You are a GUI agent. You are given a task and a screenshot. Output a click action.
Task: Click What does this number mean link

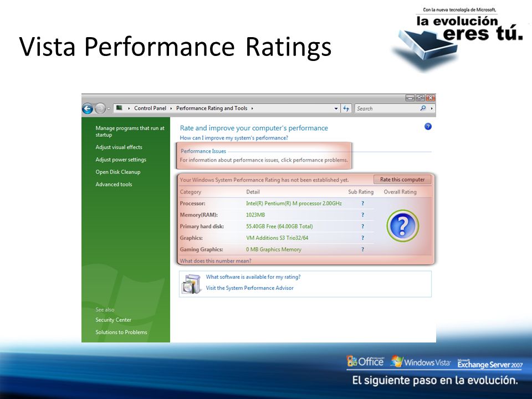[x=216, y=261]
